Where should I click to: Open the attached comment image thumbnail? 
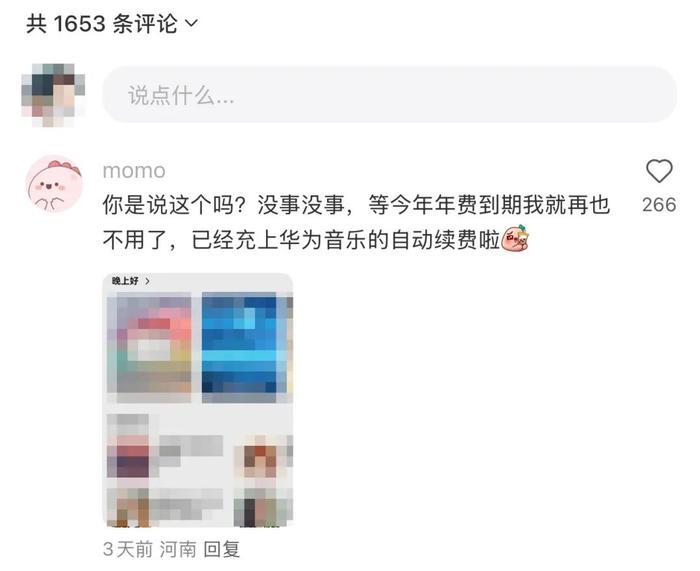198,400
